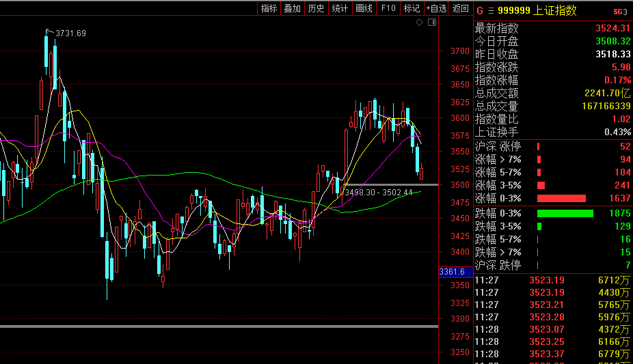Click the 上证指数 title in the header

click(556, 10)
